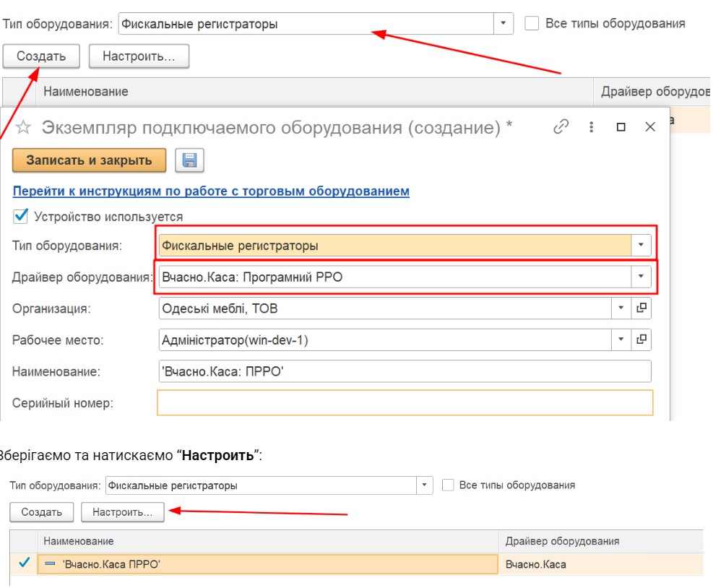Screen dimensions: 713x588
Task: Toggle the Устройство используется checkbox
Action: point(21,216)
